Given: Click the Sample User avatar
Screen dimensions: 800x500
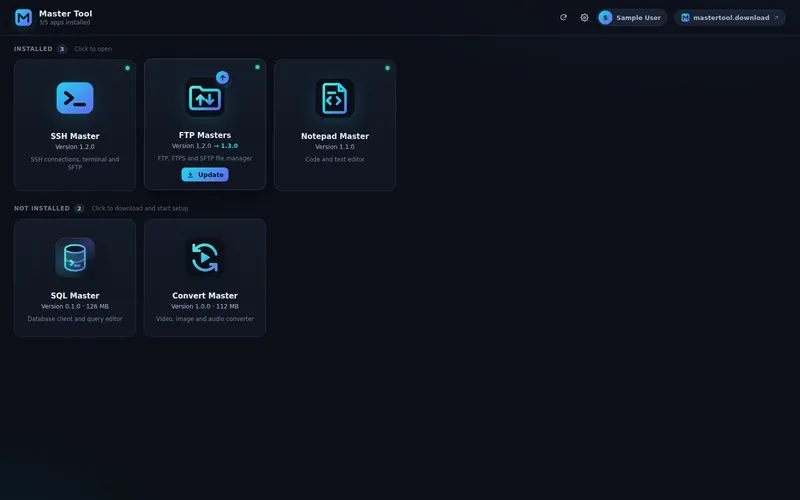Looking at the screenshot, I should 605,17.
